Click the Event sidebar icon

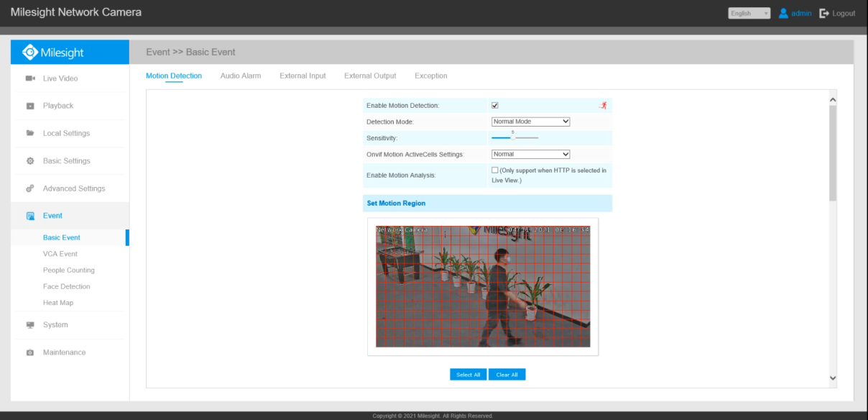pyautogui.click(x=30, y=216)
